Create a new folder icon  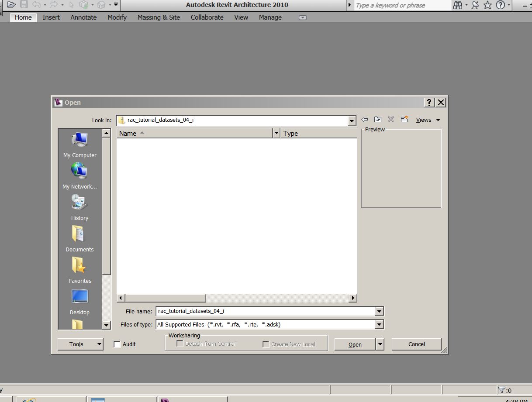click(x=404, y=120)
